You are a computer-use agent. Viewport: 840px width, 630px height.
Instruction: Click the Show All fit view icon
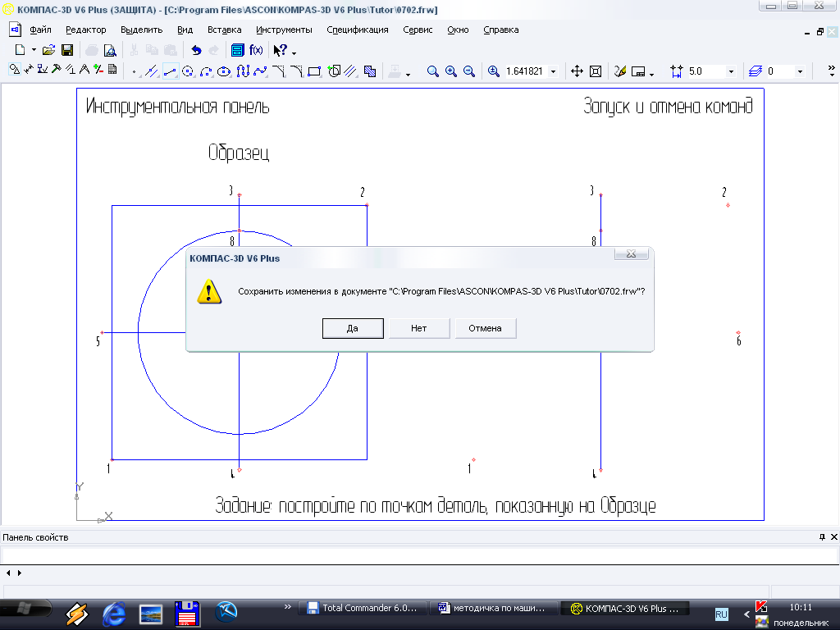click(596, 71)
